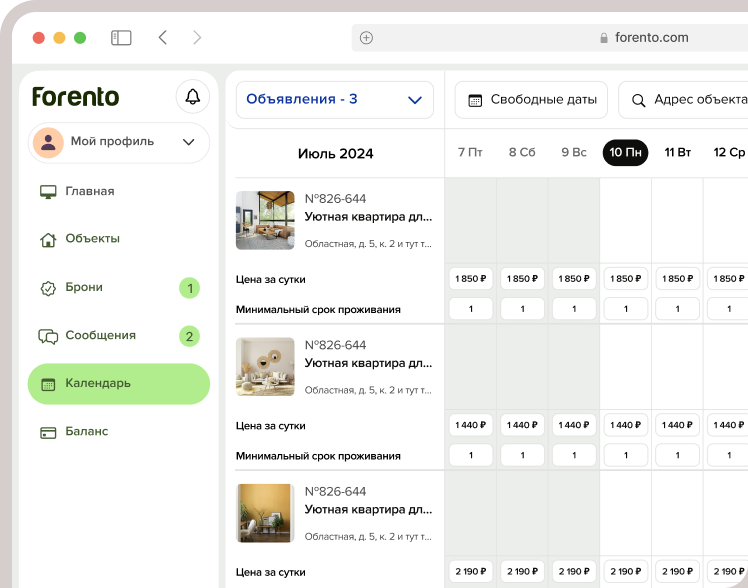Click the Forento logo

(x=75, y=97)
